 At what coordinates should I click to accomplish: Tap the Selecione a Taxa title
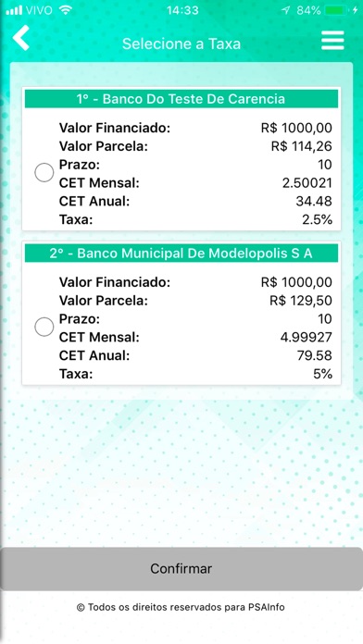(x=181, y=43)
